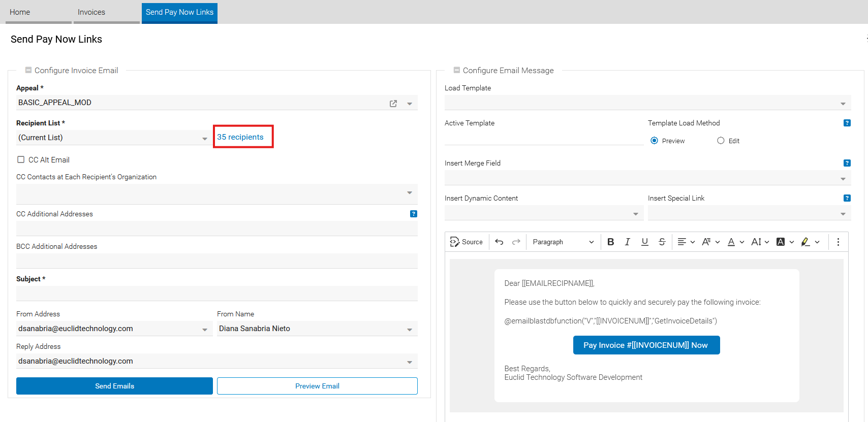Screen dimensions: 868x422
Task: Expand Recipient List dropdown
Action: pos(205,139)
